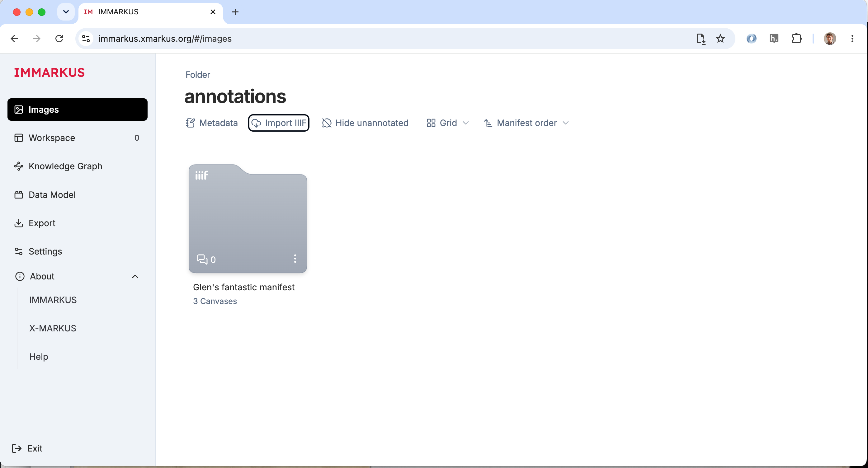Open the manifest folder's three-dot menu
Screen dimensions: 868x468
coord(295,259)
